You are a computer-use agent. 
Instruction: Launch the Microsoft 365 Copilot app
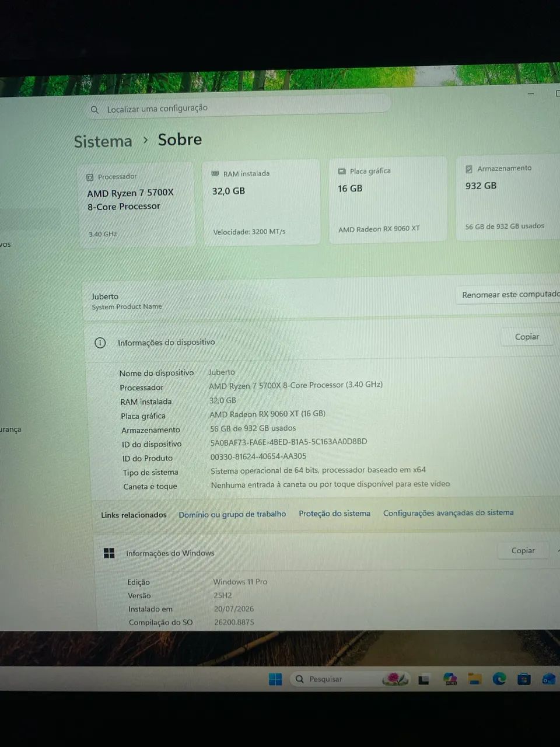point(450,679)
